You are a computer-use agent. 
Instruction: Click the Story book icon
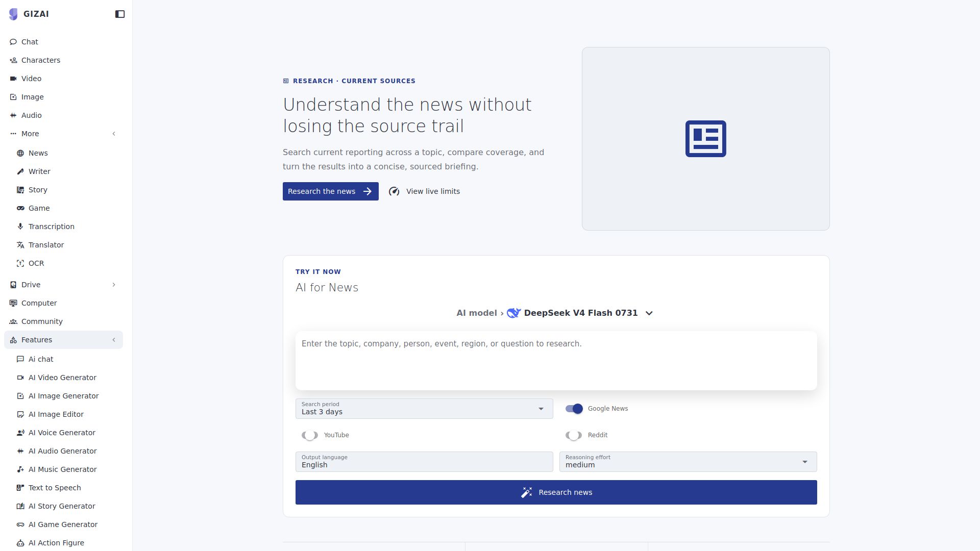pos(20,190)
